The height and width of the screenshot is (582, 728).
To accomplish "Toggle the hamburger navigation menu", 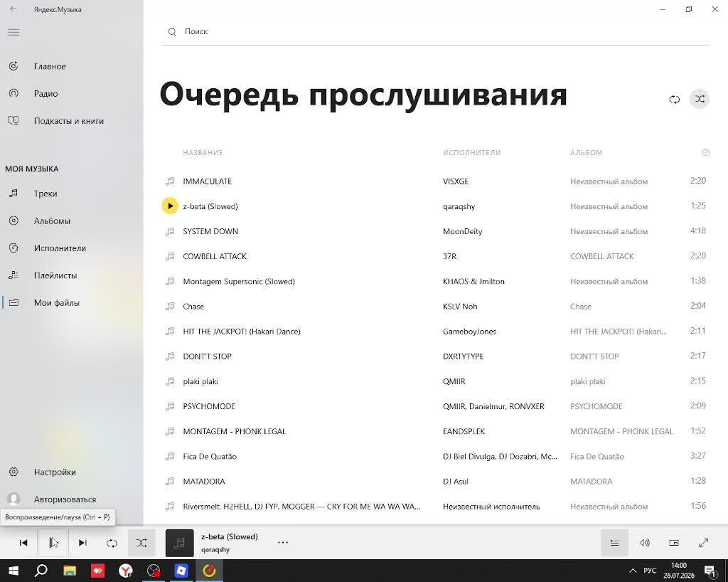I will tap(14, 32).
